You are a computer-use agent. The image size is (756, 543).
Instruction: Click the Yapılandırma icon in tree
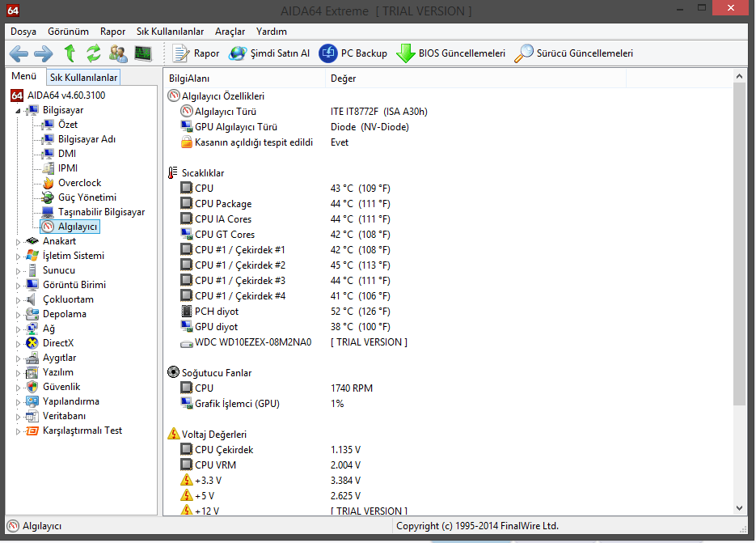pos(32,401)
